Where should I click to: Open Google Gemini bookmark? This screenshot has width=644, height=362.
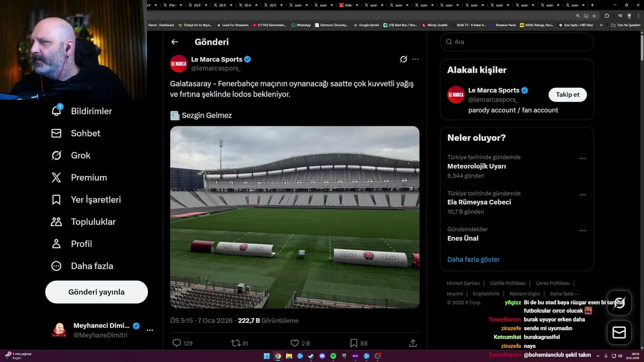(366, 25)
